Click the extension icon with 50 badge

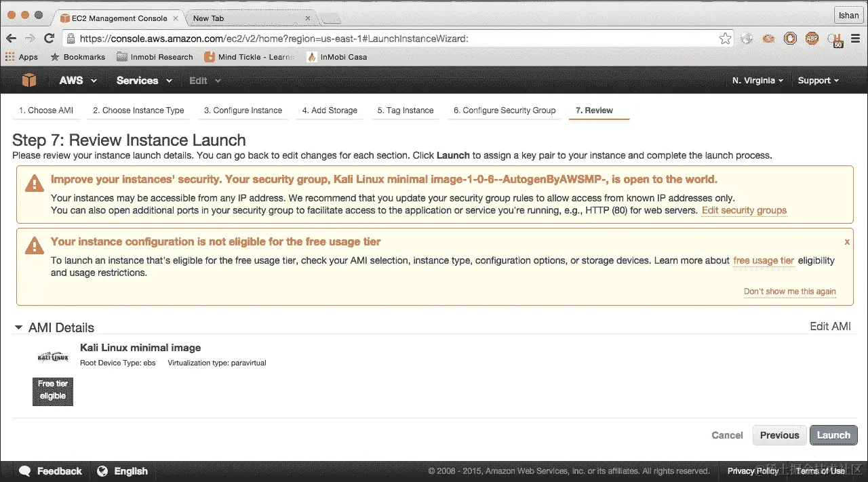pos(835,39)
